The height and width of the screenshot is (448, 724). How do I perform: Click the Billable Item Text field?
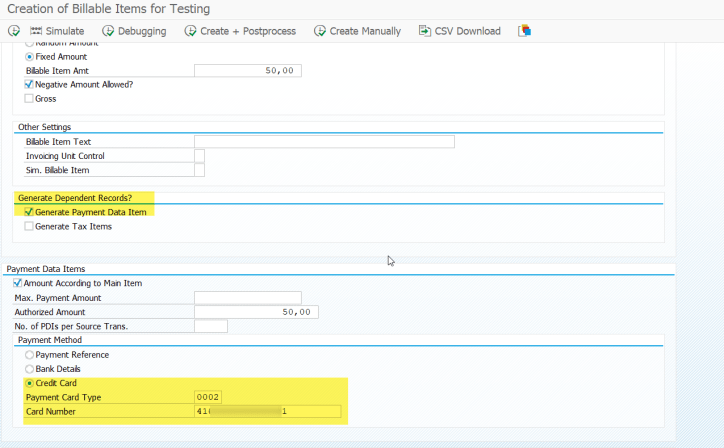pos(324,142)
